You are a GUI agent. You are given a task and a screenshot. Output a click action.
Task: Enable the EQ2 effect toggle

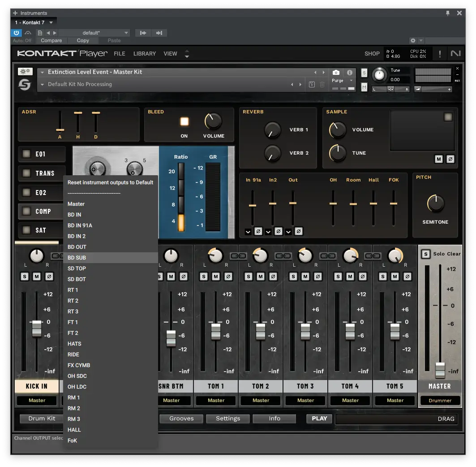(27, 192)
